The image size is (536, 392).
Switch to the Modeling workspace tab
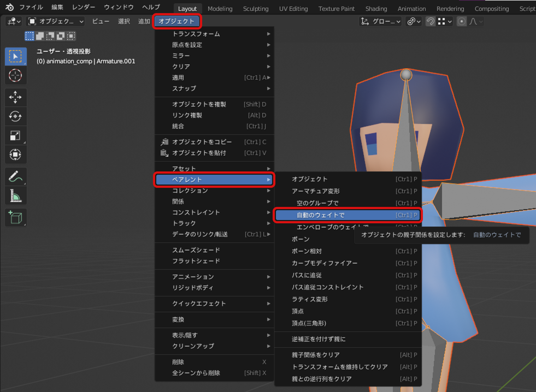pyautogui.click(x=220, y=9)
